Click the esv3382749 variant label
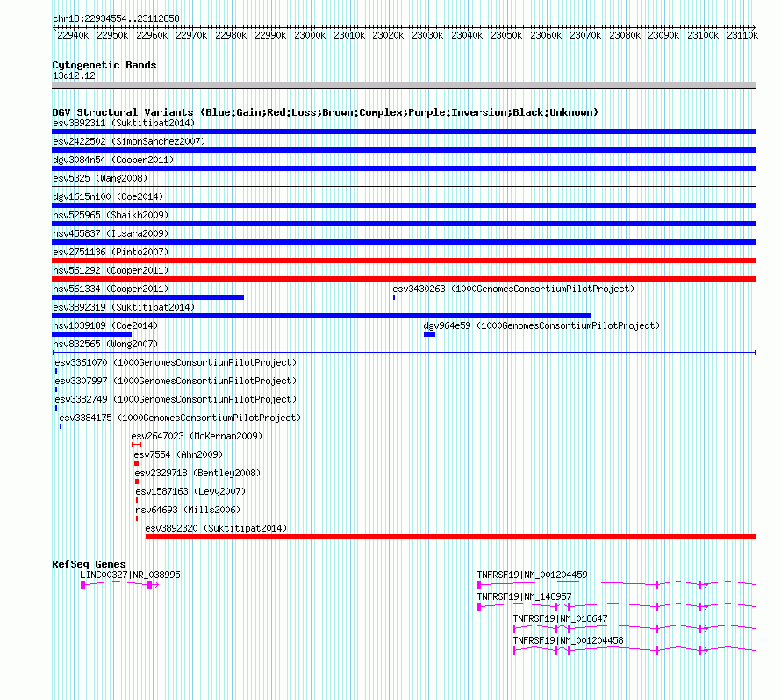The image size is (781, 700). (176, 399)
